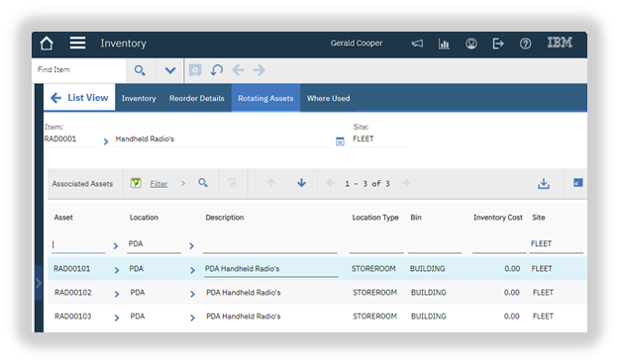The width and height of the screenshot is (620, 364).
Task: Open the reports bar chart icon
Action: pyautogui.click(x=444, y=44)
